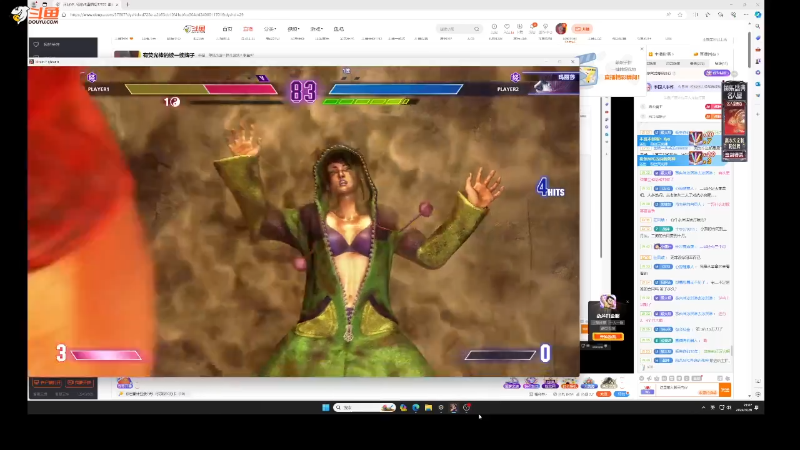Open new browser tab with plus
This screenshot has width=800, height=450.
pyautogui.click(x=128, y=4)
